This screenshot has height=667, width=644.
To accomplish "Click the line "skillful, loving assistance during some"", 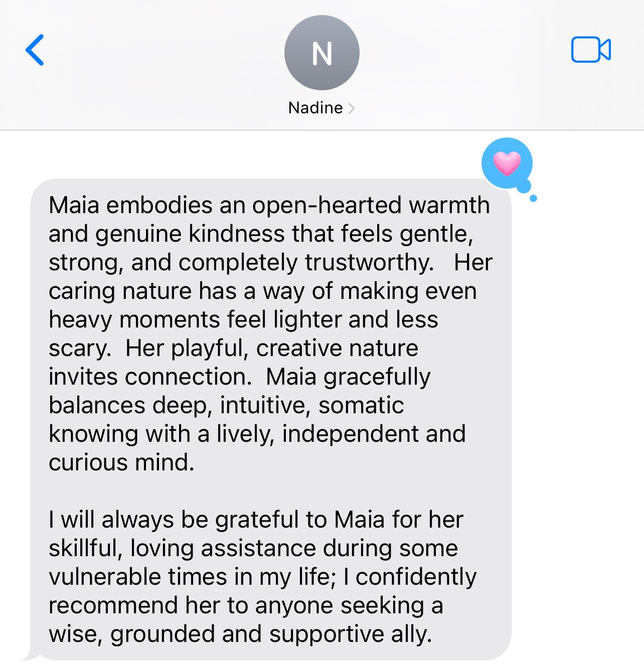I will [x=253, y=549].
